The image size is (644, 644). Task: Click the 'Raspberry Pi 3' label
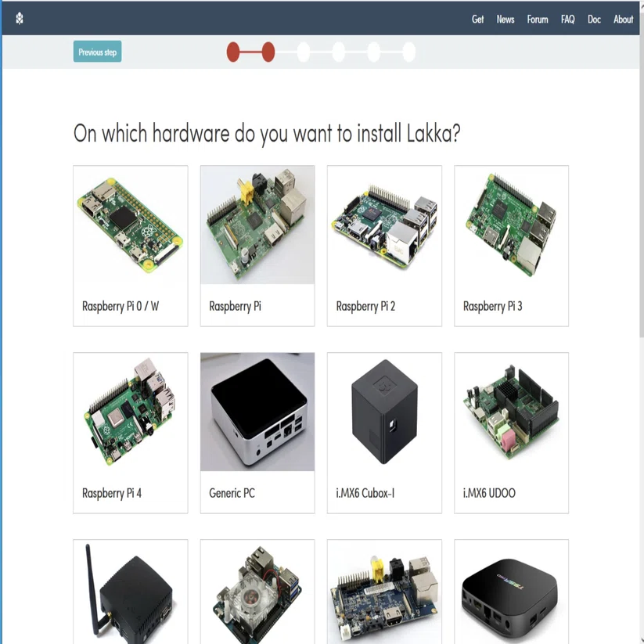tap(492, 307)
